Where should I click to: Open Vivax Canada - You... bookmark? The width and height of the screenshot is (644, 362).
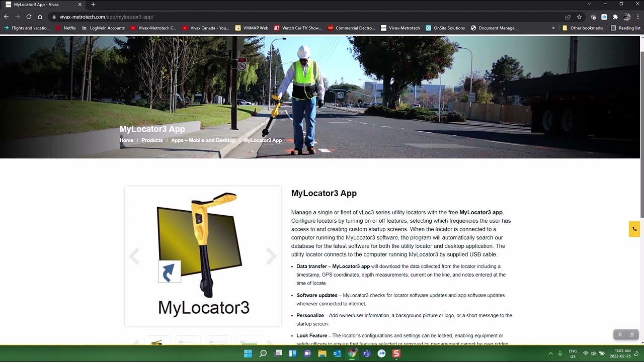205,28
